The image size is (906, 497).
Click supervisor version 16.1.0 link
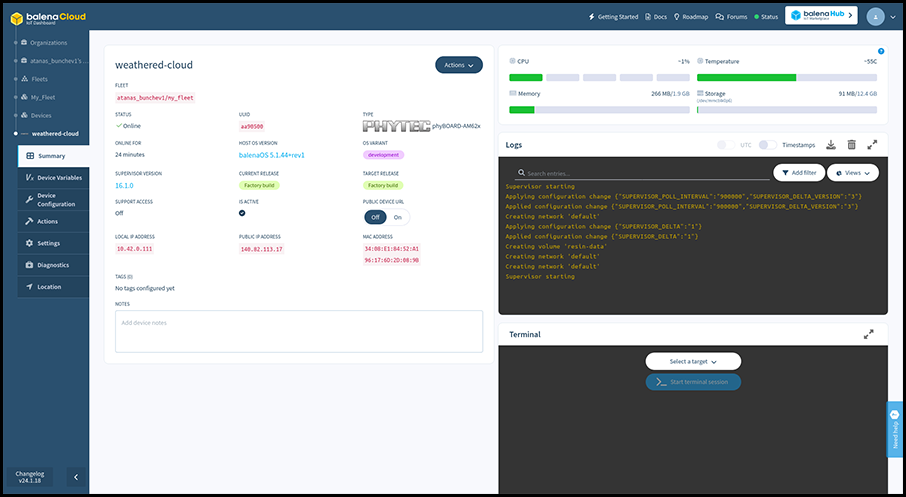pos(124,186)
